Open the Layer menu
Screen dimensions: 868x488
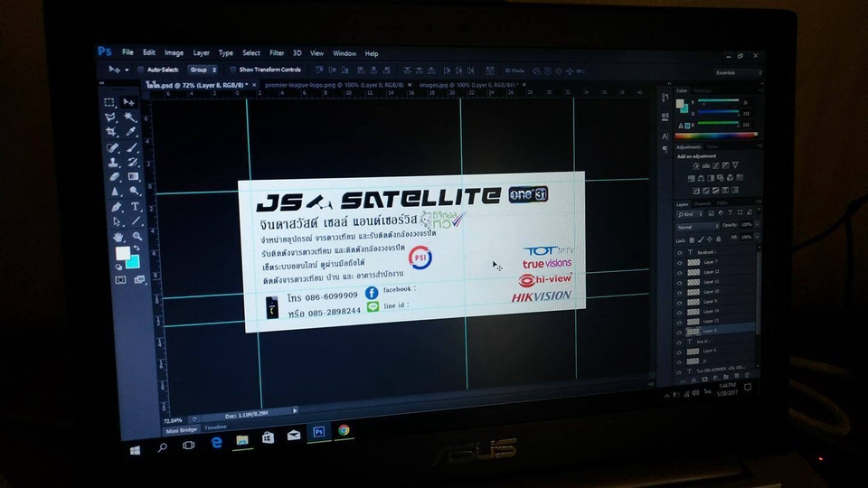(x=201, y=53)
